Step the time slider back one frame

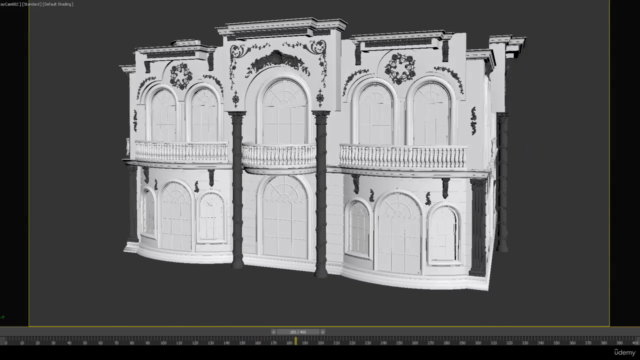point(273,332)
